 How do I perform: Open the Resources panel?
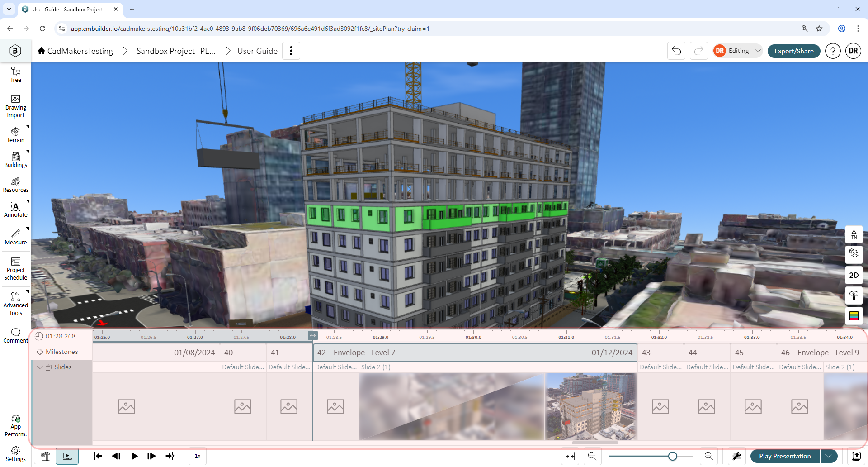coord(16,185)
